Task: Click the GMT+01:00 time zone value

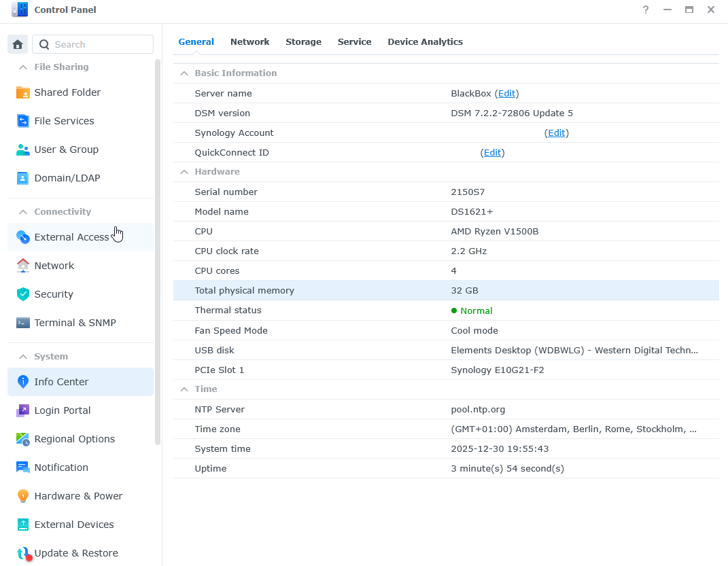Action: tap(574, 429)
